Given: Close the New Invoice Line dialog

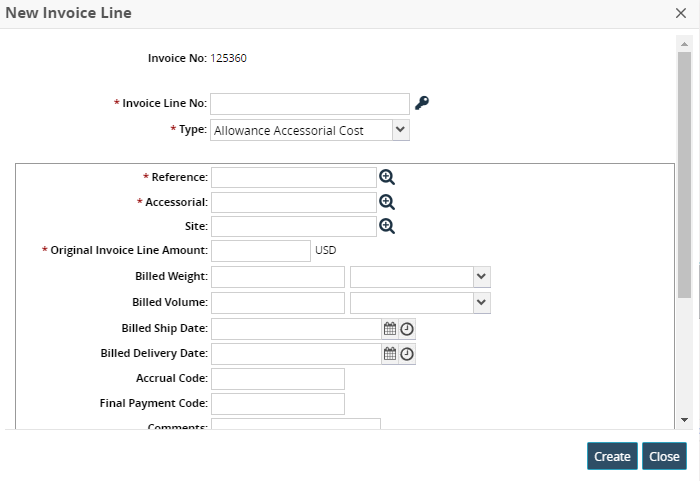Looking at the screenshot, I should click(681, 13).
